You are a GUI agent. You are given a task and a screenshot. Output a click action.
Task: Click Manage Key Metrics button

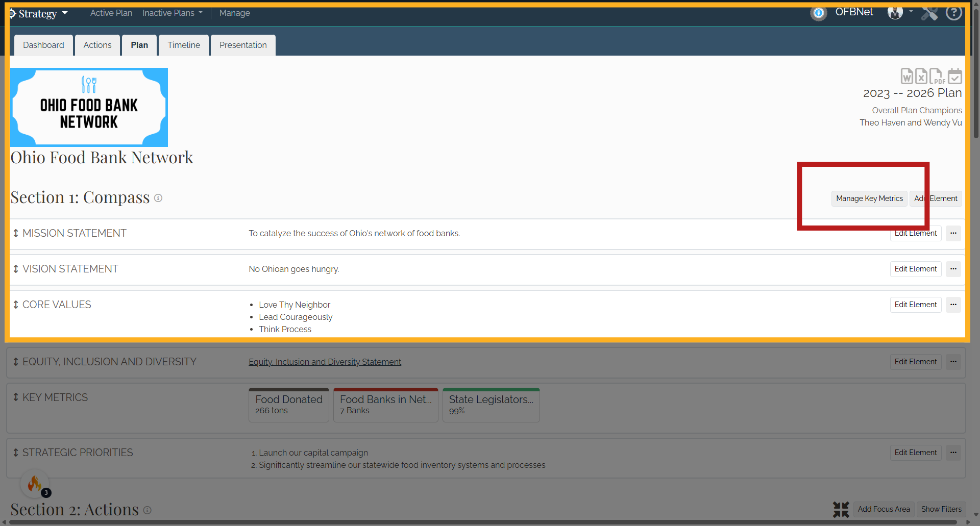(869, 198)
